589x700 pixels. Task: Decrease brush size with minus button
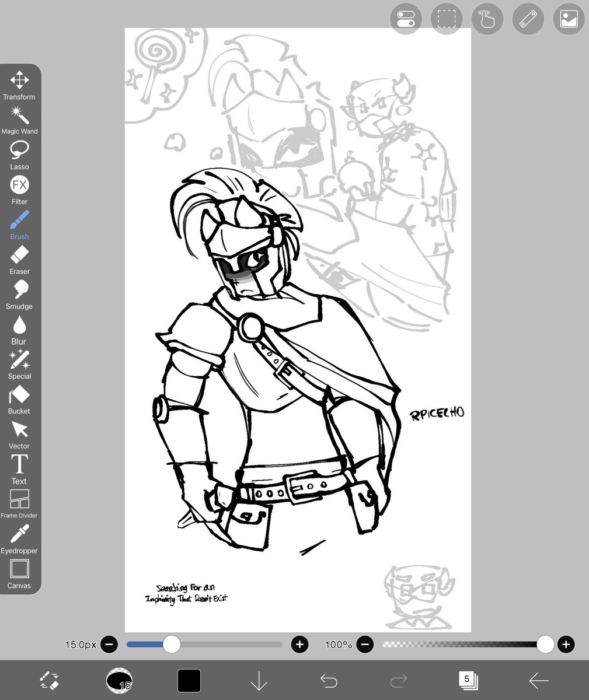pos(109,645)
